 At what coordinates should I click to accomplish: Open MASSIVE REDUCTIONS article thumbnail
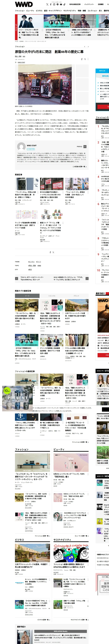52,184
